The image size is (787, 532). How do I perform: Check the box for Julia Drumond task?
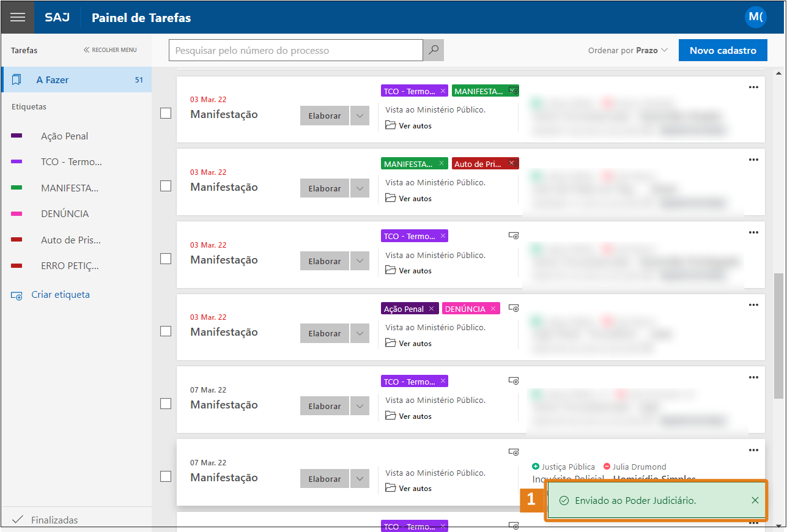pos(166,476)
